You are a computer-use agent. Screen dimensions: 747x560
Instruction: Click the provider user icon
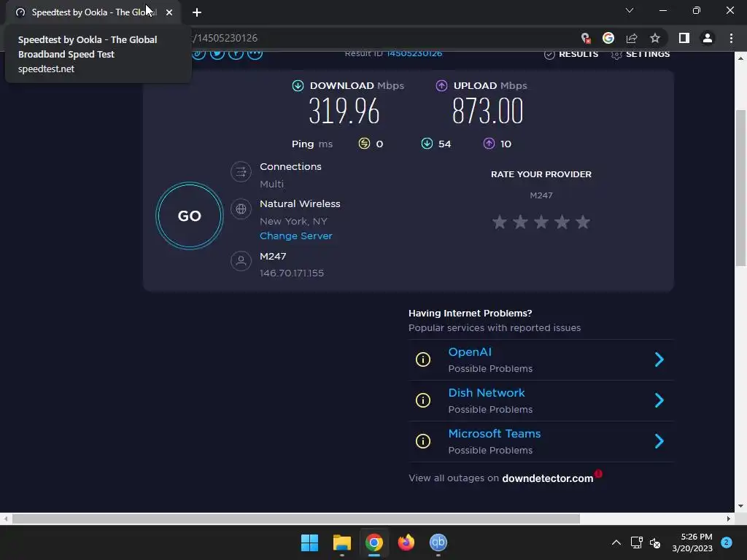[241, 261]
